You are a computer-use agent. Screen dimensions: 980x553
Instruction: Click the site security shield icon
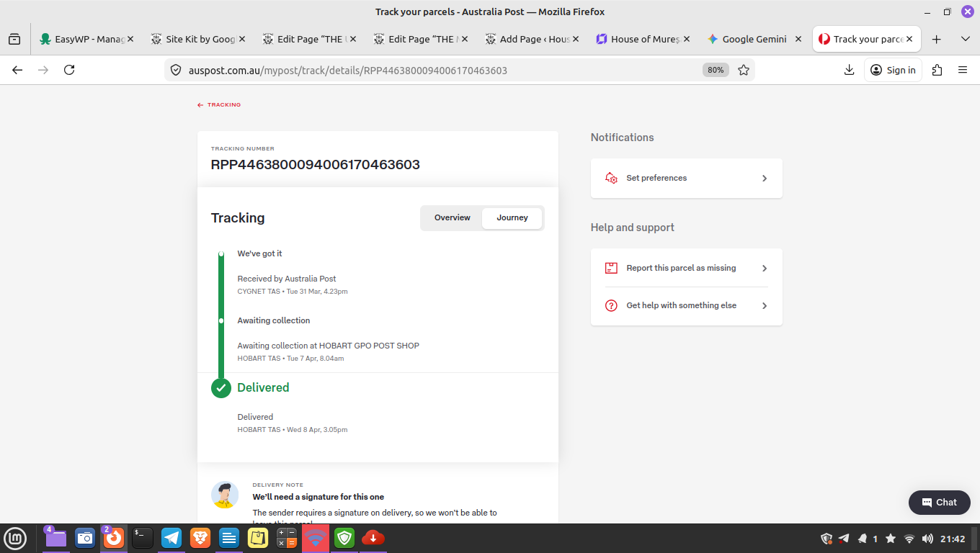pyautogui.click(x=175, y=70)
